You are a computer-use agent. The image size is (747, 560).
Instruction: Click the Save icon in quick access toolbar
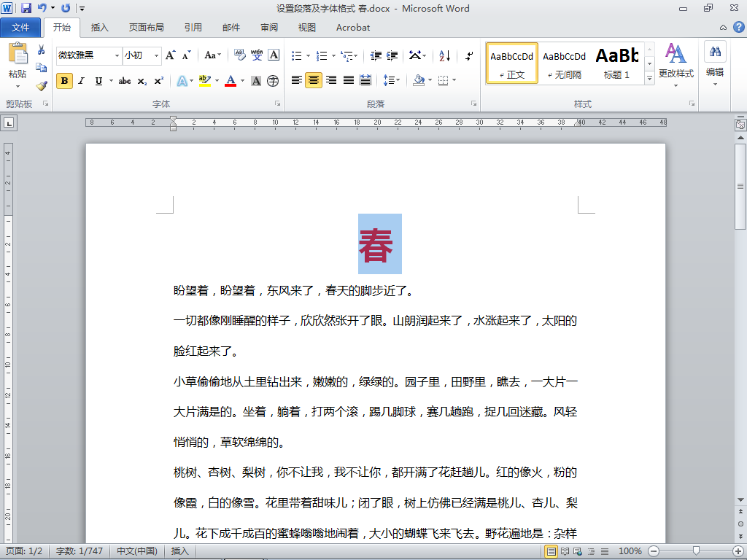point(26,8)
